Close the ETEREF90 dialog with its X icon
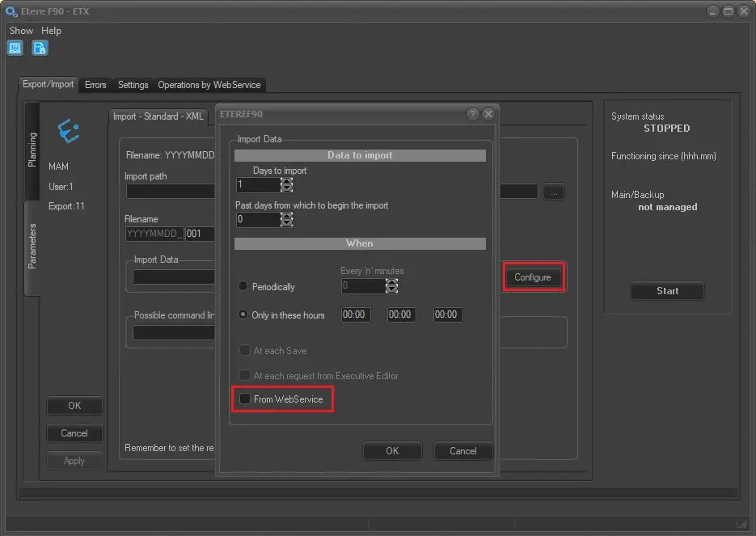Screen dimensions: 756x536 click(488, 114)
